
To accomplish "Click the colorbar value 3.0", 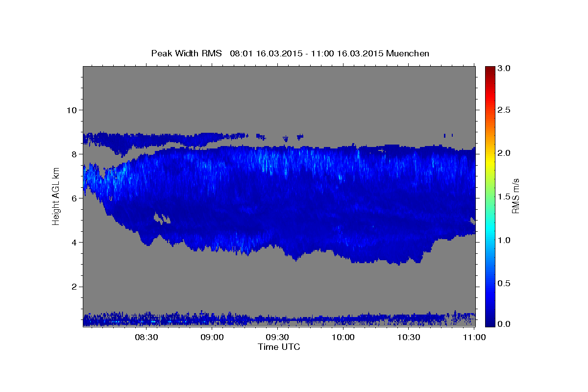I will pos(505,69).
